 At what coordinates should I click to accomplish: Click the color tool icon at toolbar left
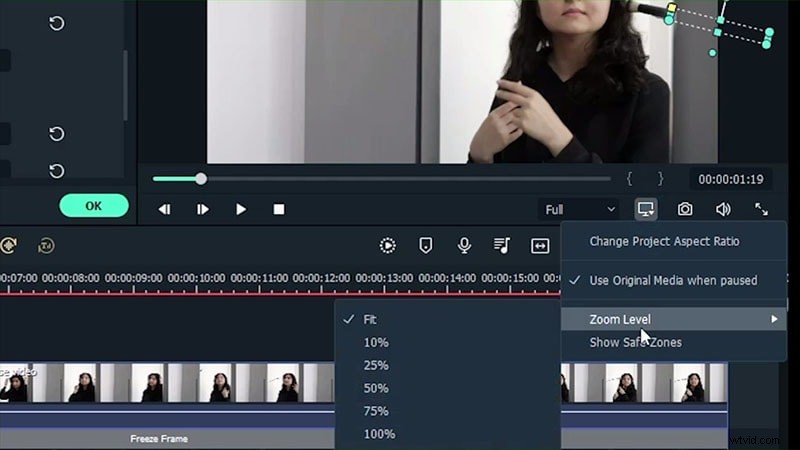tap(8, 245)
